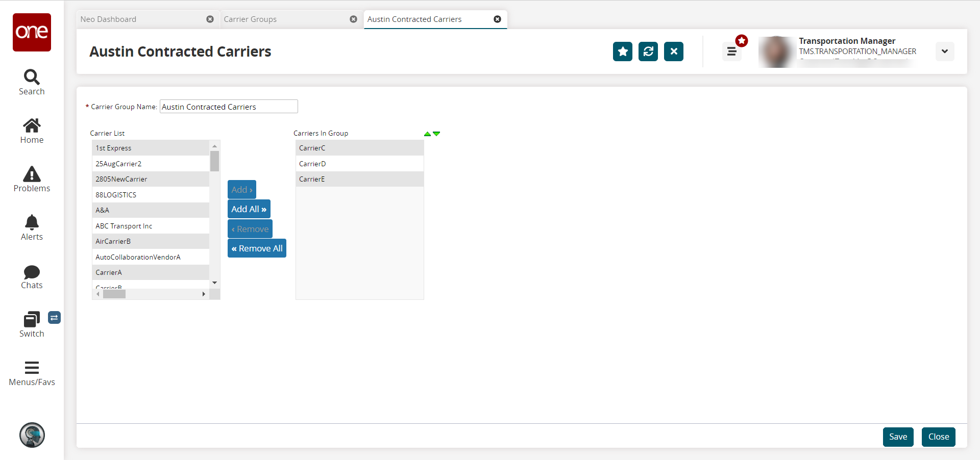This screenshot has height=460, width=980.
Task: Click the Remove All button
Action: click(257, 248)
